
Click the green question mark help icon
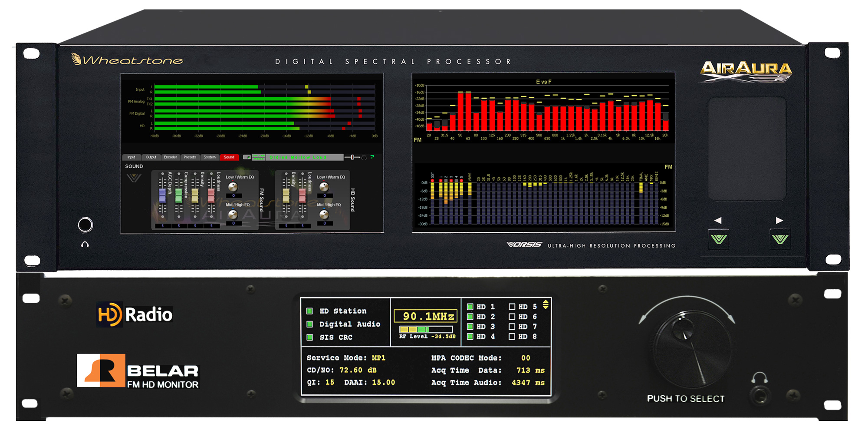click(x=372, y=157)
